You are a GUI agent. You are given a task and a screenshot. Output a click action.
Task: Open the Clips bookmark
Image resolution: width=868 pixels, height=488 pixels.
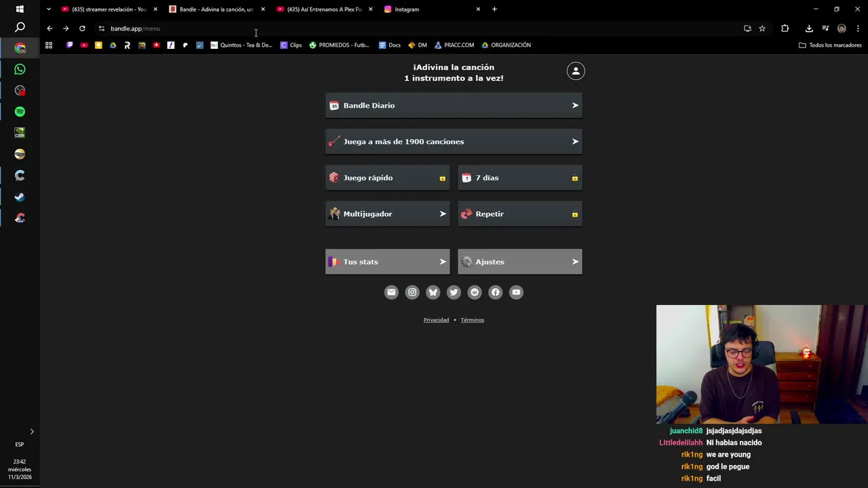coord(291,45)
